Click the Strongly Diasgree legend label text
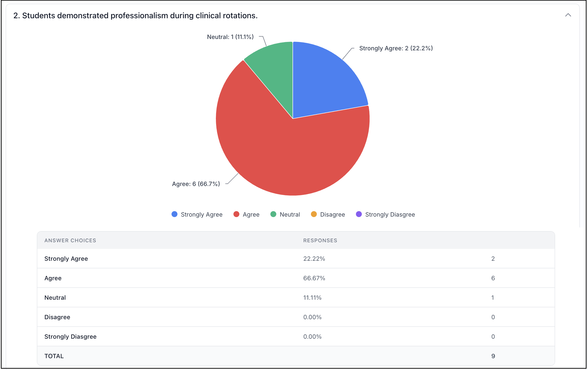The width and height of the screenshot is (588, 370). [390, 215]
